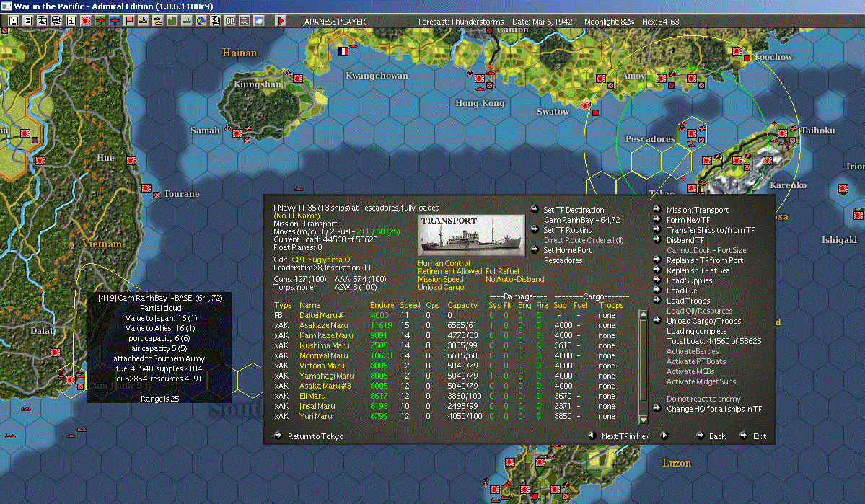Click the Back button
Screen dimensions: 865x504
point(717,436)
